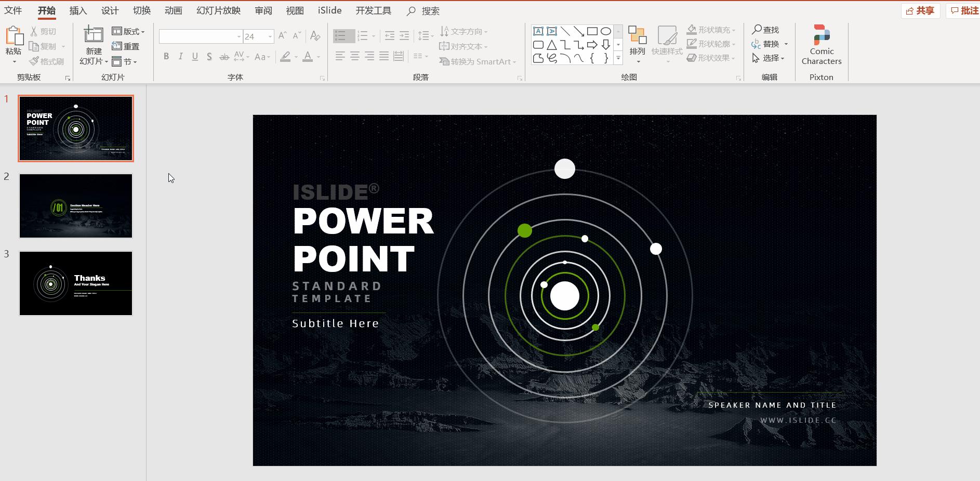The height and width of the screenshot is (481, 980).
Task: Expand the Section (节) dropdown
Action: tap(124, 61)
